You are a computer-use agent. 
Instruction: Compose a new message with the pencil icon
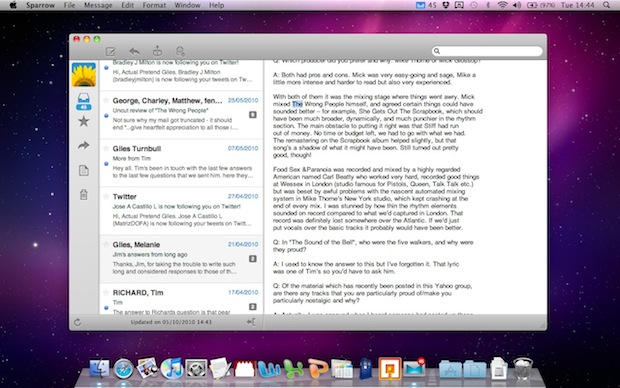tap(111, 51)
